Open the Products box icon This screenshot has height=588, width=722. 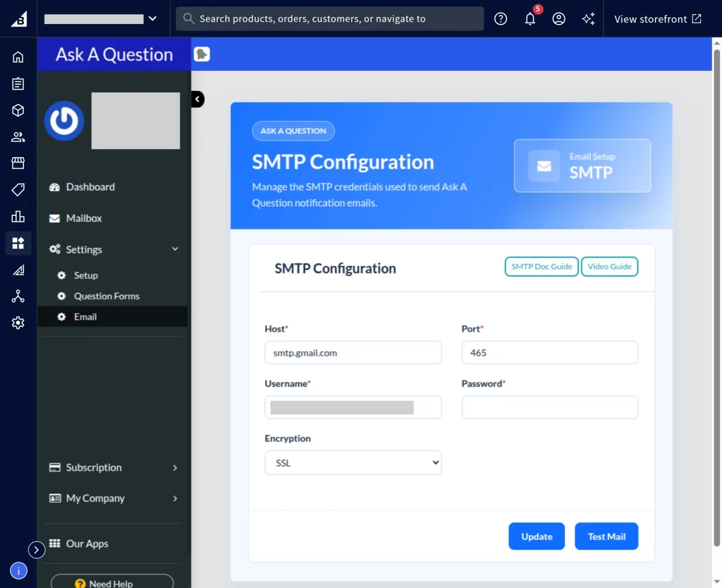click(18, 110)
